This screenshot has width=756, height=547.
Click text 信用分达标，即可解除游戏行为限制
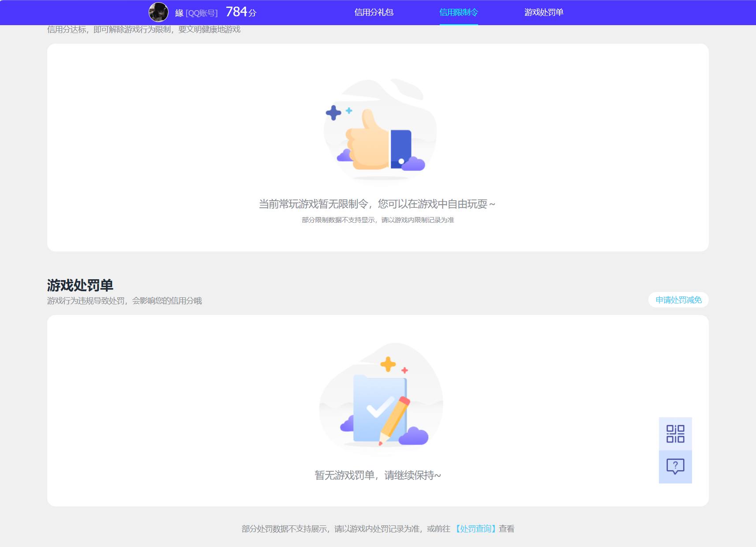[x=144, y=30]
